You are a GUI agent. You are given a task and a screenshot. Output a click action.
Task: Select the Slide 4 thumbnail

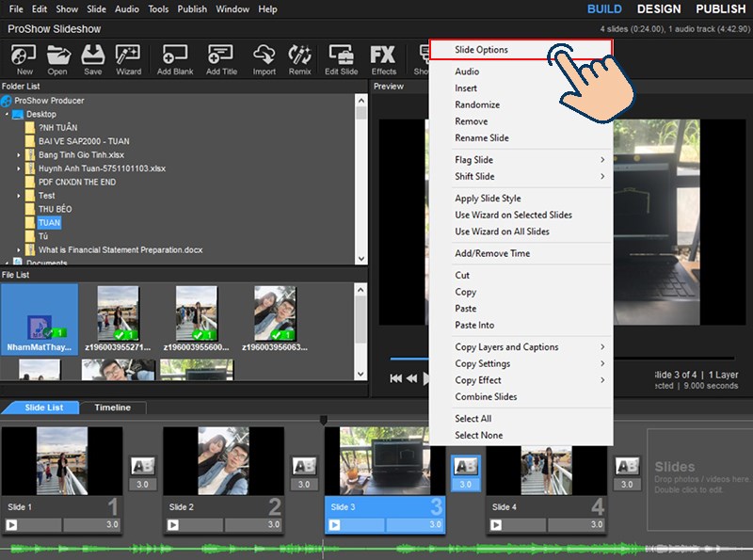pyautogui.click(x=547, y=471)
